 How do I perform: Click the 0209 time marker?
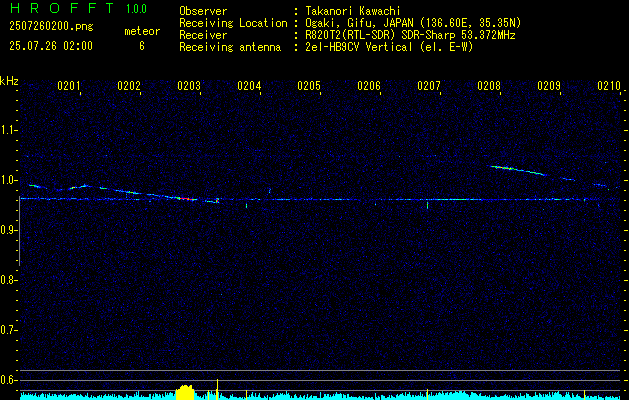[549, 86]
